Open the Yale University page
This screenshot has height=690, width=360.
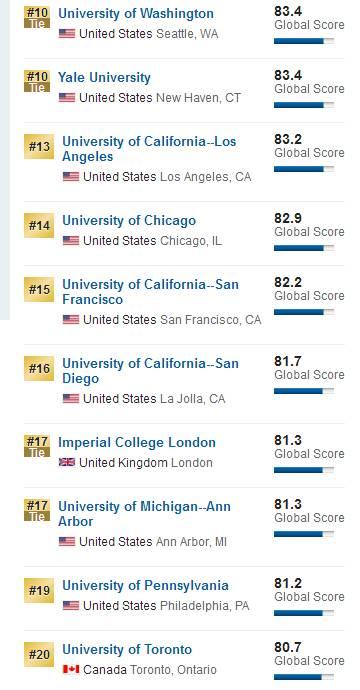click(104, 77)
